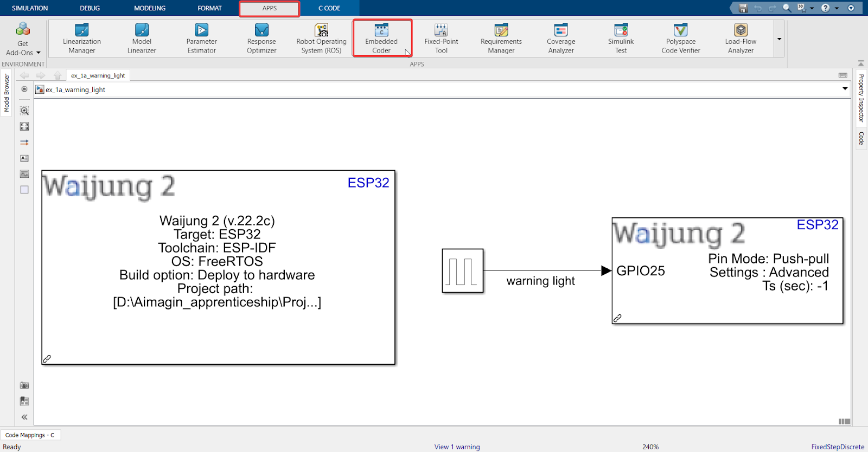Switch to the Debug tab
This screenshot has width=868, height=452.
point(90,8)
